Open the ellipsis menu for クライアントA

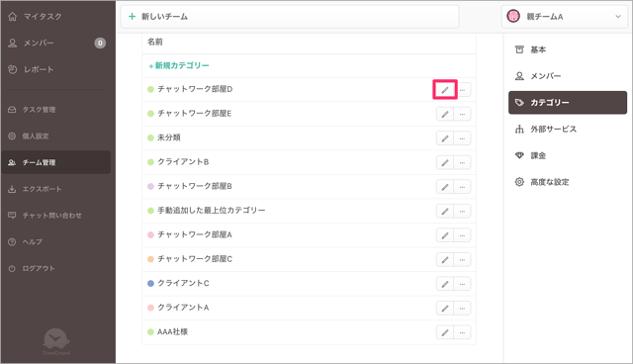tap(462, 308)
